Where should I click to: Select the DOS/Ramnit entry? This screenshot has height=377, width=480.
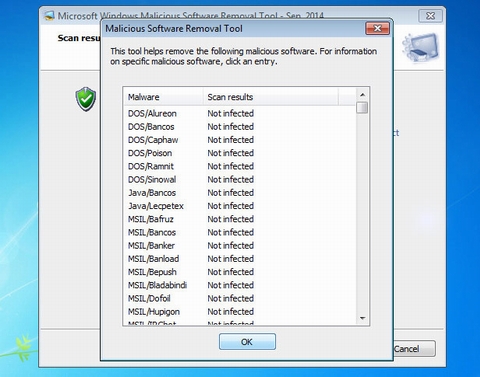pyautogui.click(x=151, y=166)
